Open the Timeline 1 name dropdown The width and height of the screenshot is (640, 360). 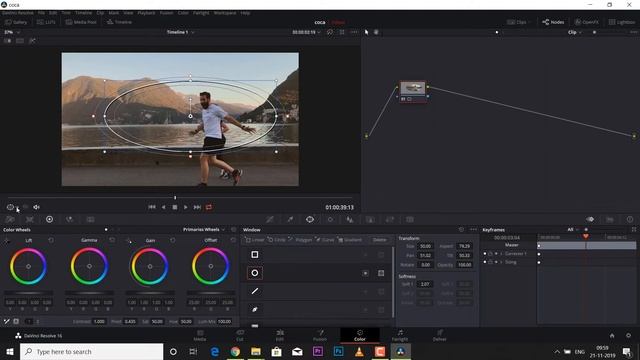180,32
